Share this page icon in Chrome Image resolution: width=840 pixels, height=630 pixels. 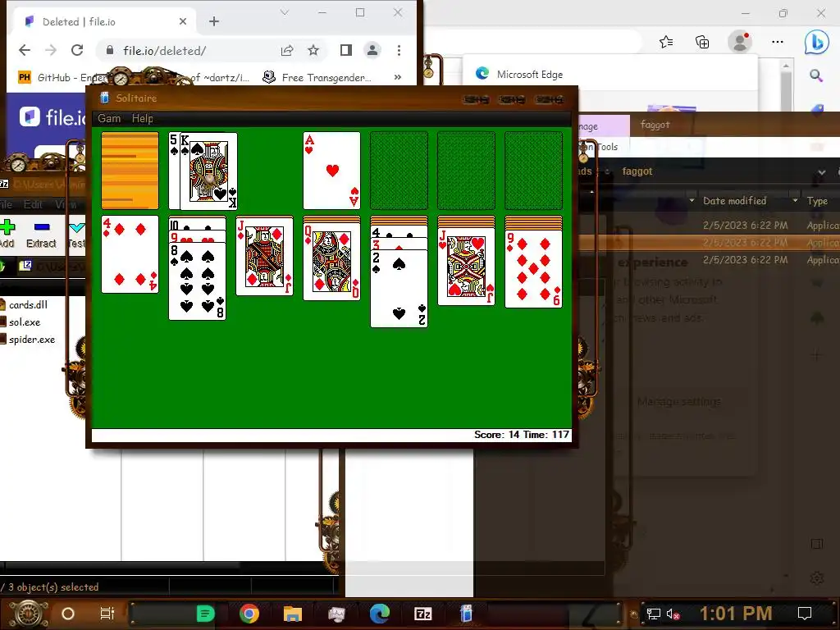point(287,50)
